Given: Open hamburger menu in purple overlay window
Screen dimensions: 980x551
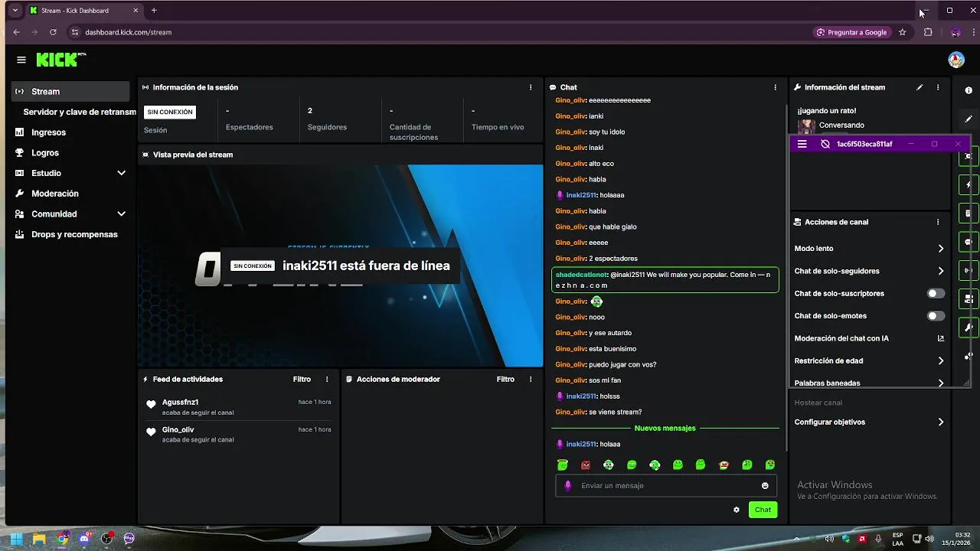Looking at the screenshot, I should [x=802, y=144].
